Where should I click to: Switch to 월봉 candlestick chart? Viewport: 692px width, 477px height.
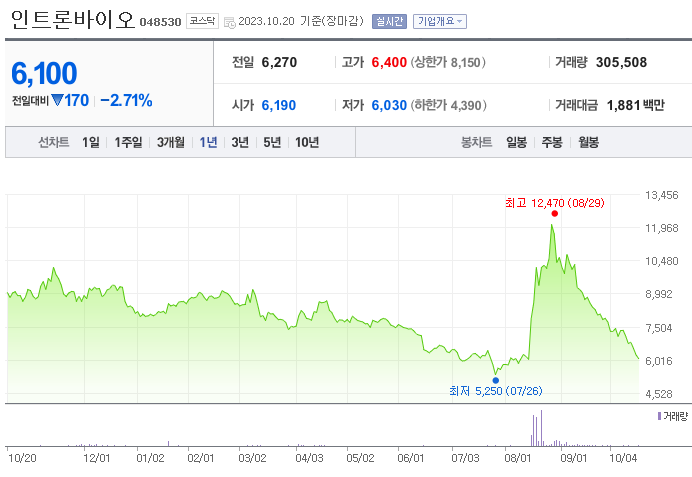(x=588, y=142)
